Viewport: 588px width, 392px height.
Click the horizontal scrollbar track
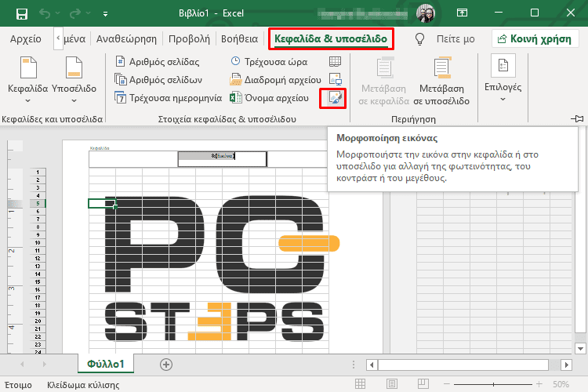point(463,365)
